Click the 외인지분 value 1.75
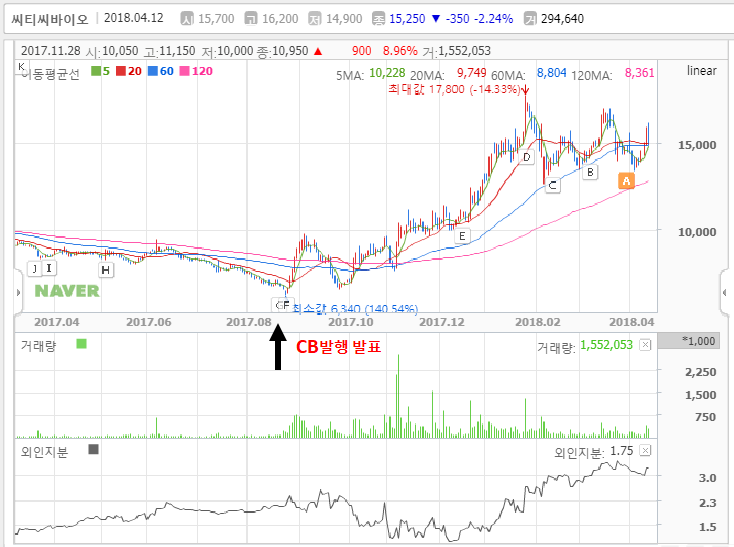 [622, 451]
